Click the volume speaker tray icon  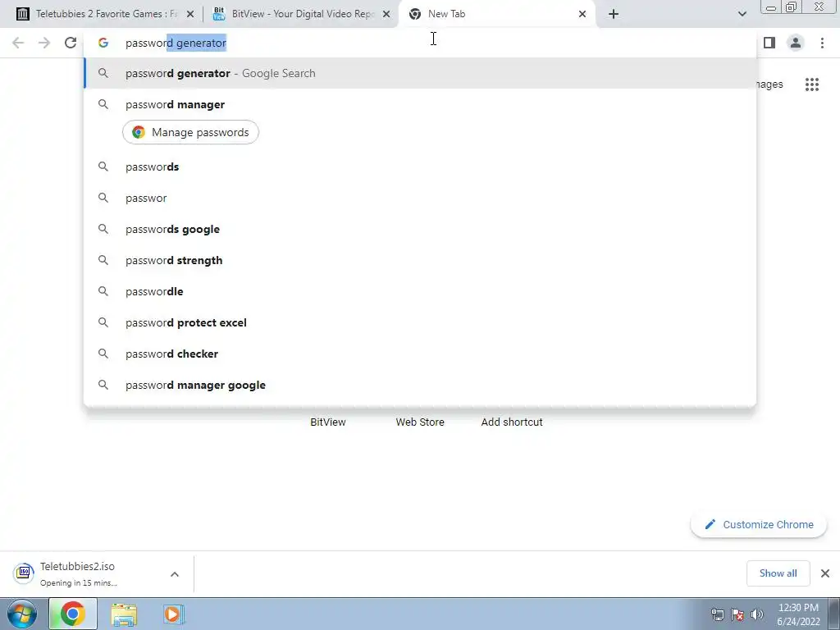[756, 614]
